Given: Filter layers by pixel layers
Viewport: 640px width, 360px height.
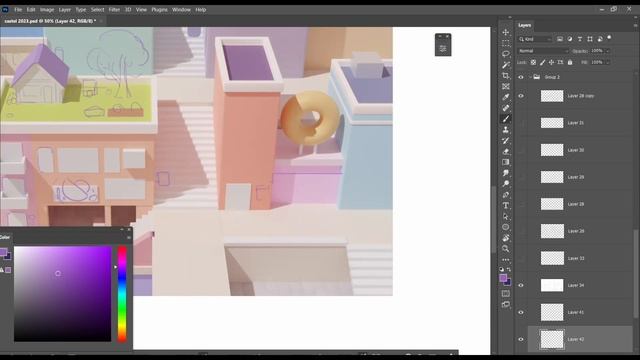Looking at the screenshot, I should coord(560,39).
